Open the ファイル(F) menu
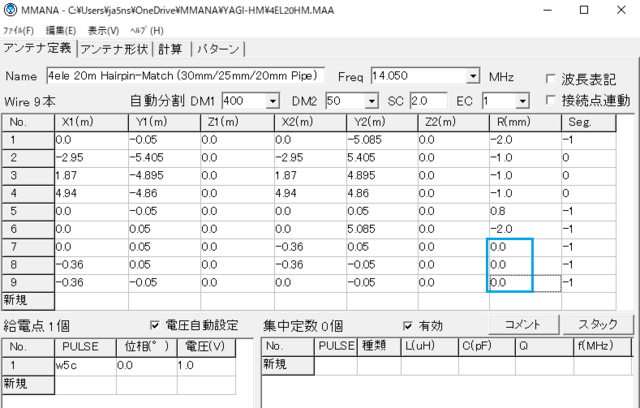The width and height of the screenshot is (640, 408). 18,31
